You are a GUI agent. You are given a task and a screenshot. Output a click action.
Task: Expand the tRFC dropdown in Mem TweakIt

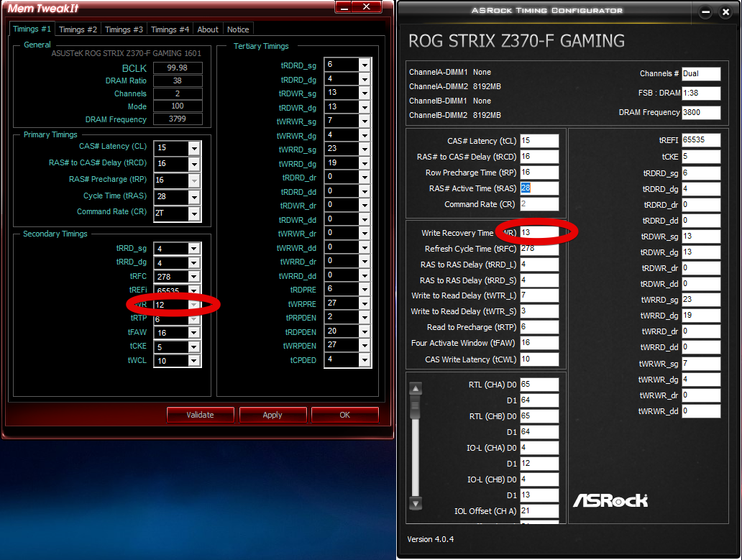tap(194, 277)
